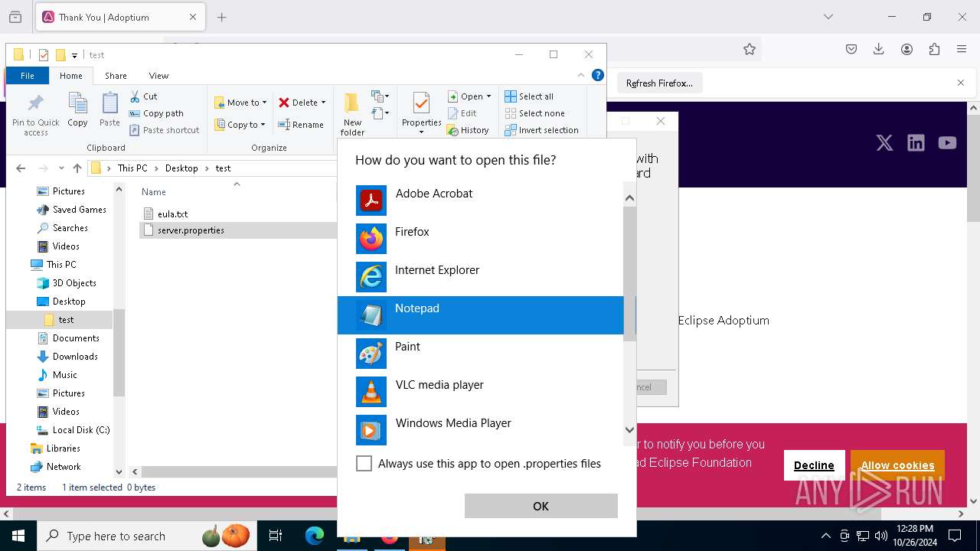
Task: Open a new Firefox tab
Action: coord(222,17)
